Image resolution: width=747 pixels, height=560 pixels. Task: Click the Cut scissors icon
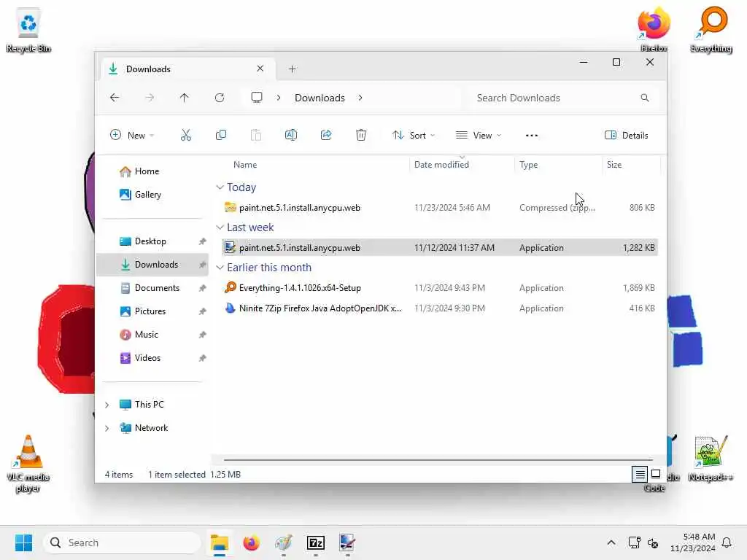coord(186,135)
